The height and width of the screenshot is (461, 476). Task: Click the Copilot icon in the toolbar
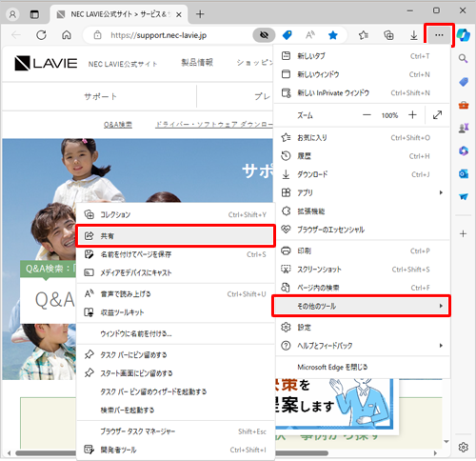[x=464, y=35]
